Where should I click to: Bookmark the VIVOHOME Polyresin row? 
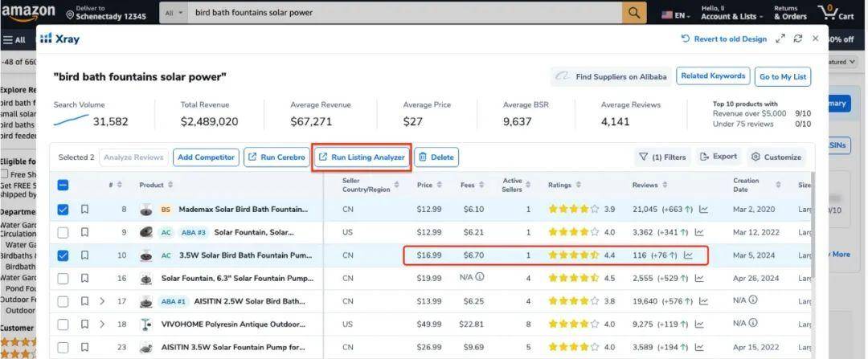(x=84, y=324)
